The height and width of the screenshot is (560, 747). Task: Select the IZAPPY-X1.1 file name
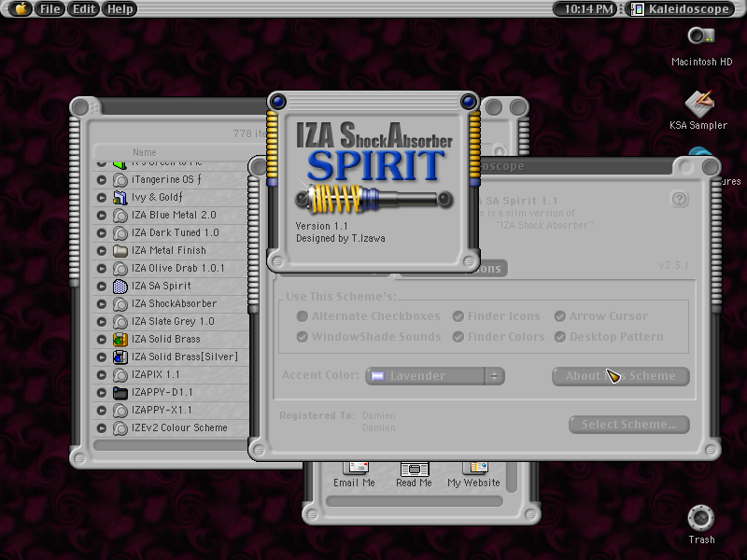pyautogui.click(x=162, y=411)
